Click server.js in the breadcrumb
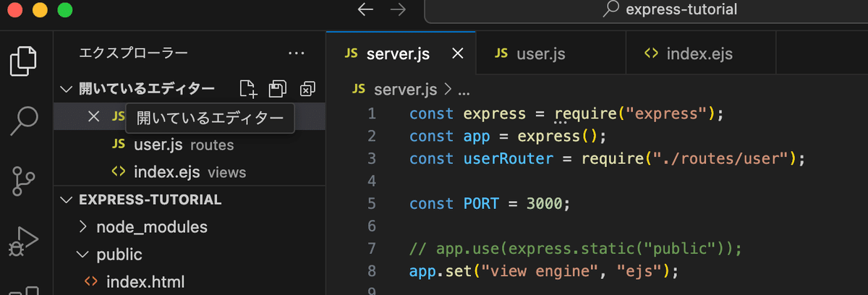868x295 pixels. coord(405,90)
